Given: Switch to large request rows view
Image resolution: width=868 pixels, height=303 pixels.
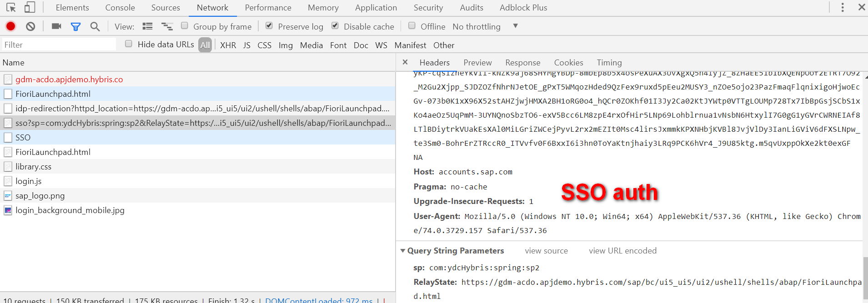Looking at the screenshot, I should pos(147,26).
